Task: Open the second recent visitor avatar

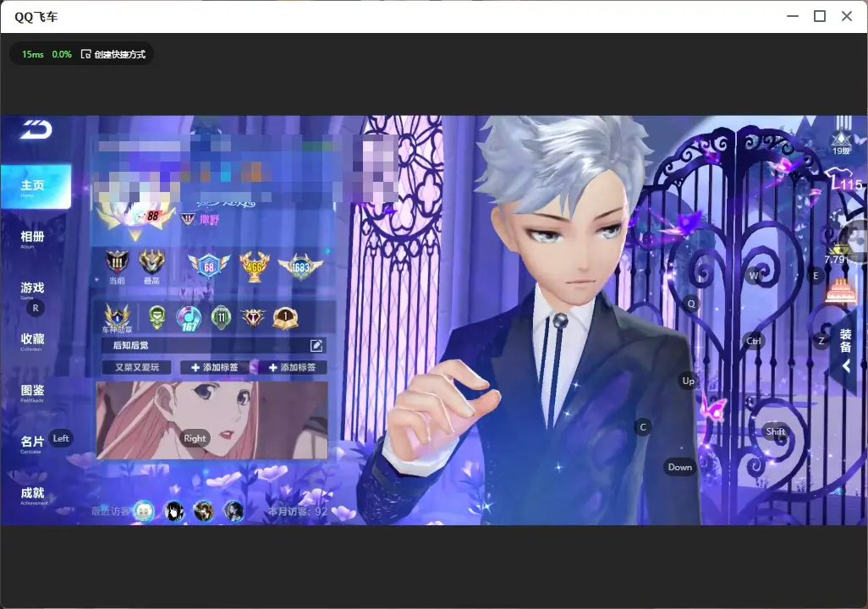Action: click(174, 511)
